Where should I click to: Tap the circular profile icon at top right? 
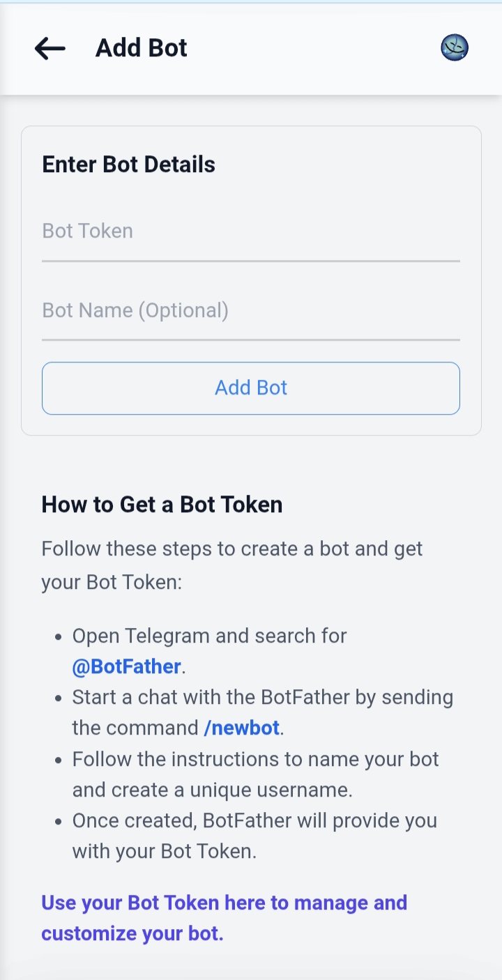(x=454, y=48)
